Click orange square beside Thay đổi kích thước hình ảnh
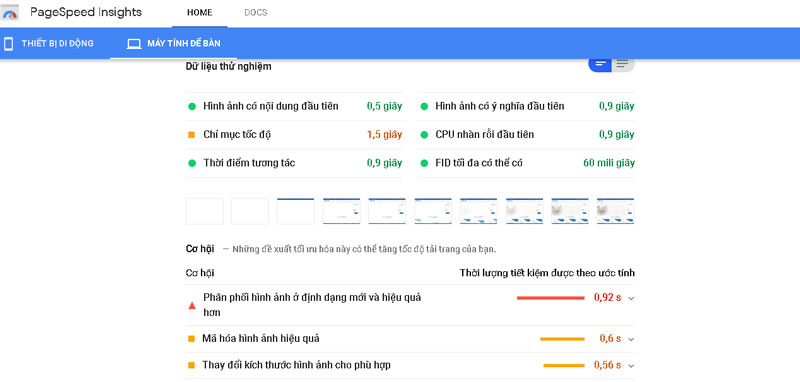 [192, 365]
